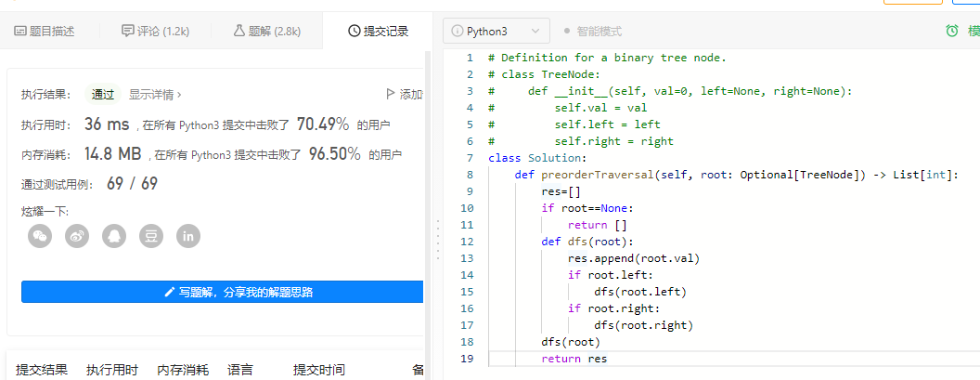Open the Python3 language dropdown
The width and height of the screenshot is (980, 380).
[x=496, y=31]
